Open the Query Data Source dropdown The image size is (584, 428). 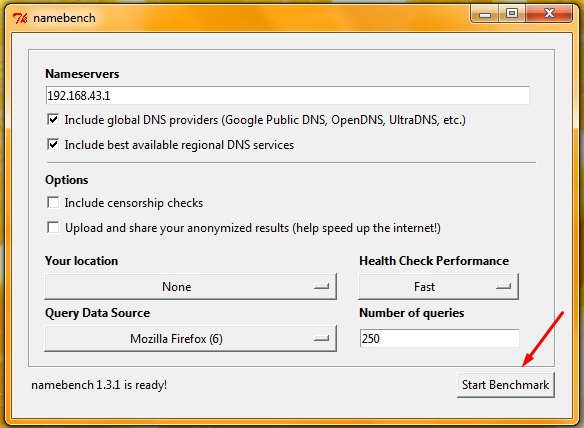point(190,338)
